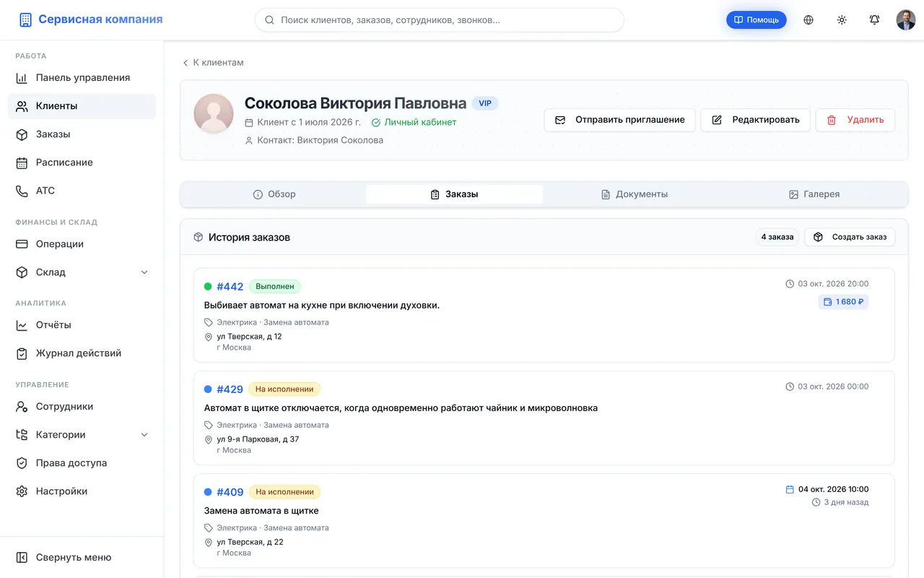Click the АТС phone icon
Viewport: 924px width, 578px height.
[x=22, y=191]
